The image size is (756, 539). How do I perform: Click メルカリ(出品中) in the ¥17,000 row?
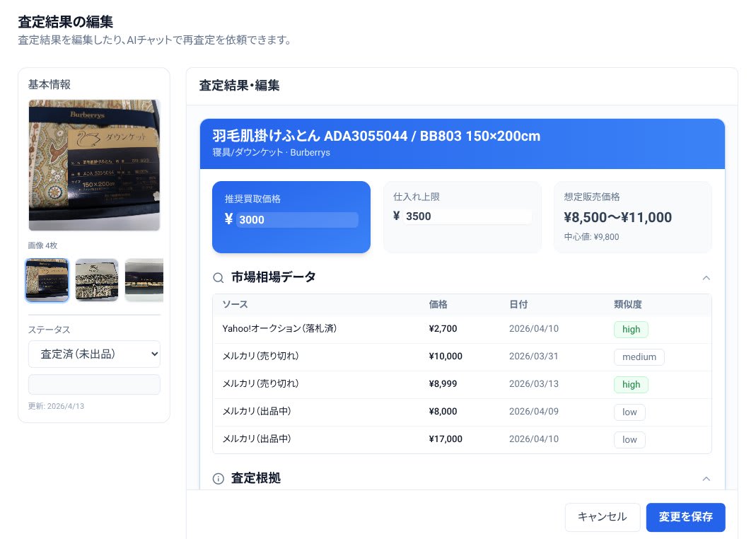pyautogui.click(x=257, y=439)
